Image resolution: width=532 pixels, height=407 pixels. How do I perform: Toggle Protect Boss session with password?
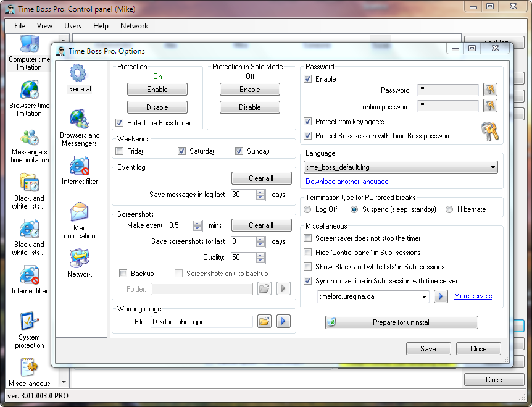[308, 136]
